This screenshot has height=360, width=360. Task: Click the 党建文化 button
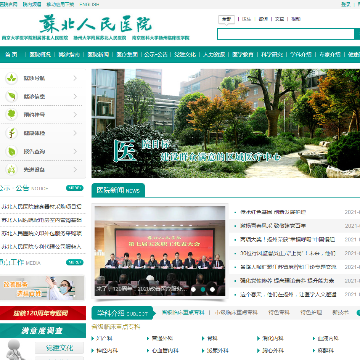point(60,348)
